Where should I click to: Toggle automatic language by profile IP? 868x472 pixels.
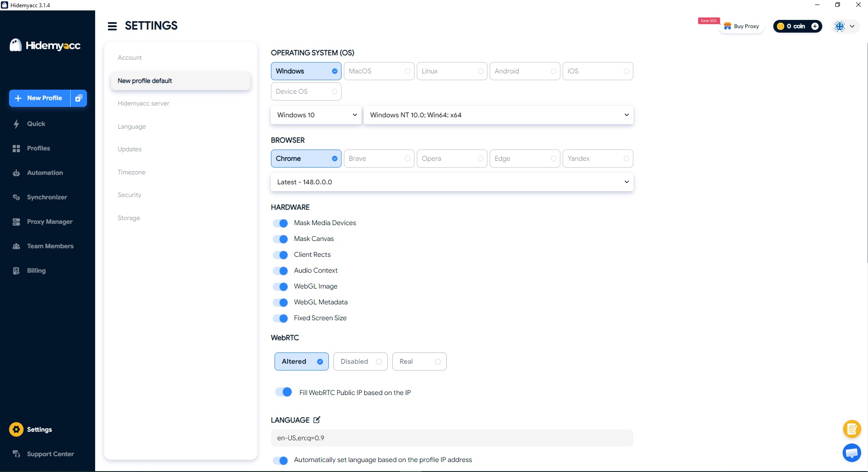[x=280, y=460]
